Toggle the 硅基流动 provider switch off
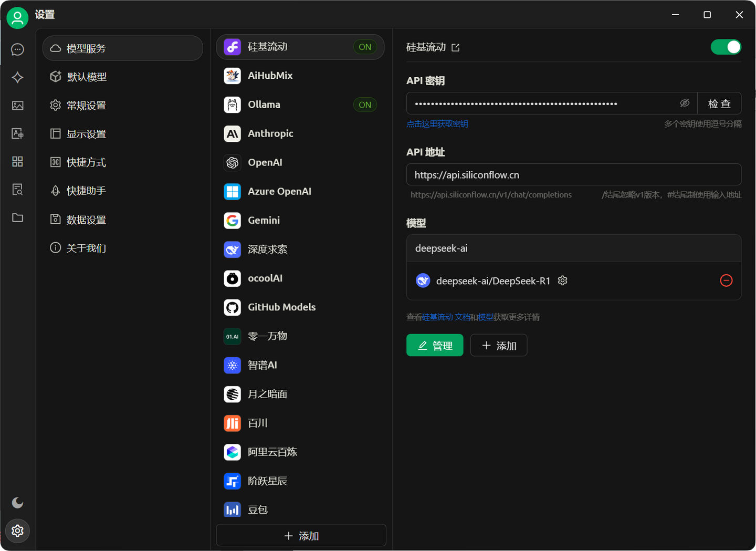Viewport: 756px width, 551px height. [x=726, y=47]
